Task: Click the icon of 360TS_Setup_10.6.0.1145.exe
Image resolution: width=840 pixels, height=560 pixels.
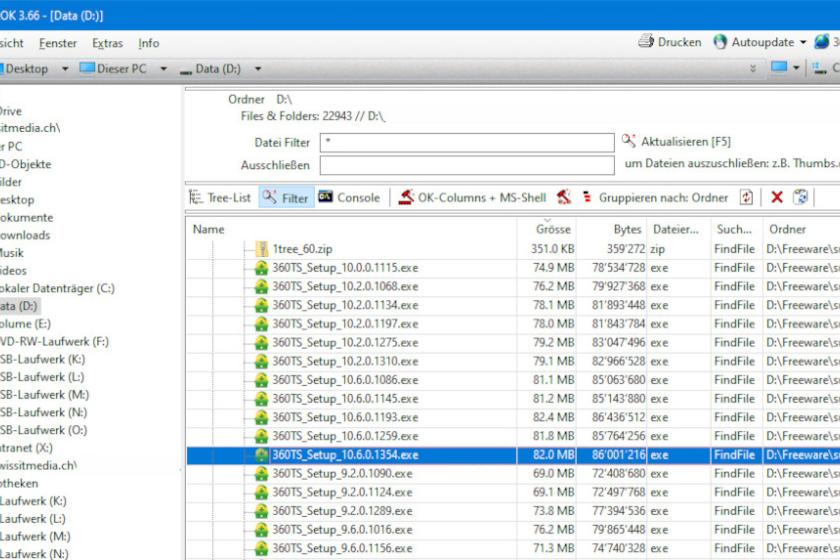Action: pyautogui.click(x=261, y=399)
